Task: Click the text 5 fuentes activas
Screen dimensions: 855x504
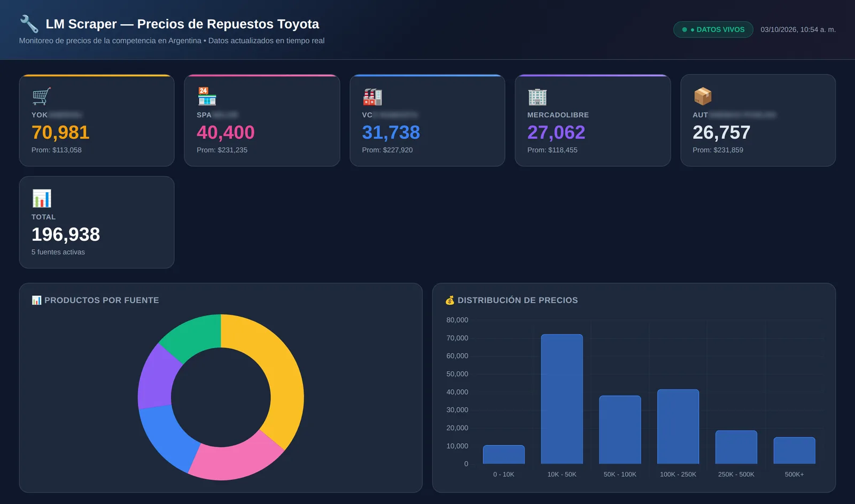Action: click(58, 252)
